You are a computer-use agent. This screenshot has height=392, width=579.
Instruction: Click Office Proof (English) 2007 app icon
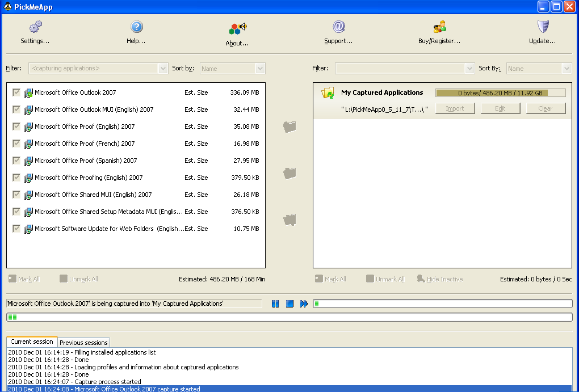point(28,127)
